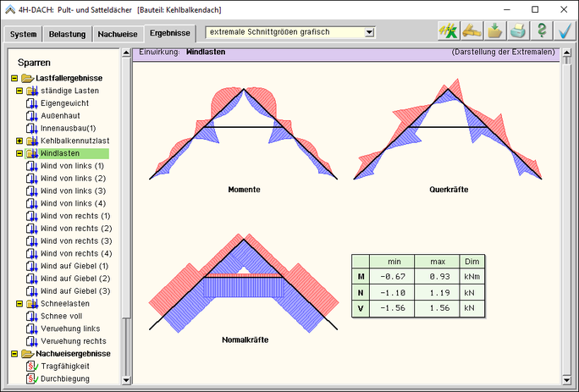The height and width of the screenshot is (392, 579).
Task: Expand the Kehlbalkennutzlast tree node
Action: [19, 141]
